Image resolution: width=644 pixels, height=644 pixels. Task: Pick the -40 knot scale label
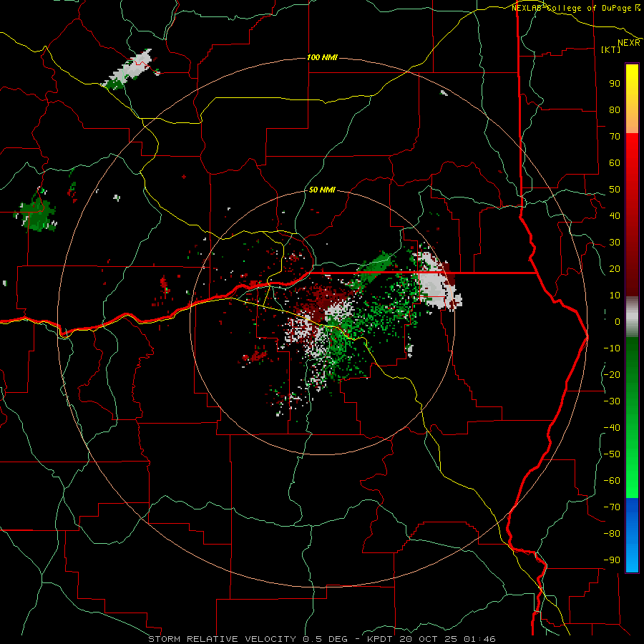[612, 428]
